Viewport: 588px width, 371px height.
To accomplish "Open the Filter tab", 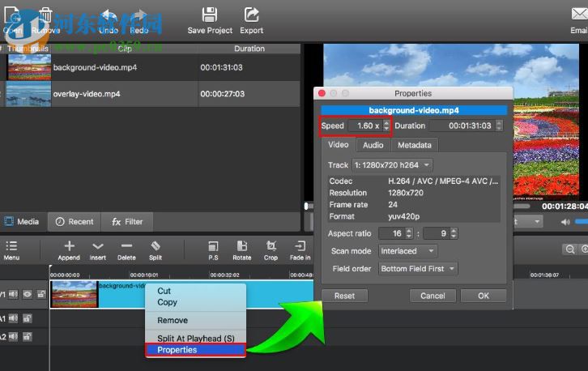I will coord(127,222).
